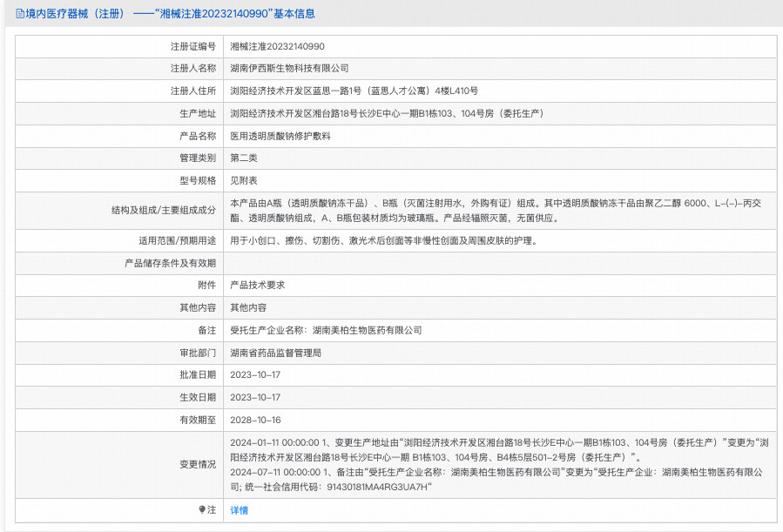This screenshot has width=783, height=532.
Task: Select the 批准日期 value 2023-10-17
Action: pos(257,376)
